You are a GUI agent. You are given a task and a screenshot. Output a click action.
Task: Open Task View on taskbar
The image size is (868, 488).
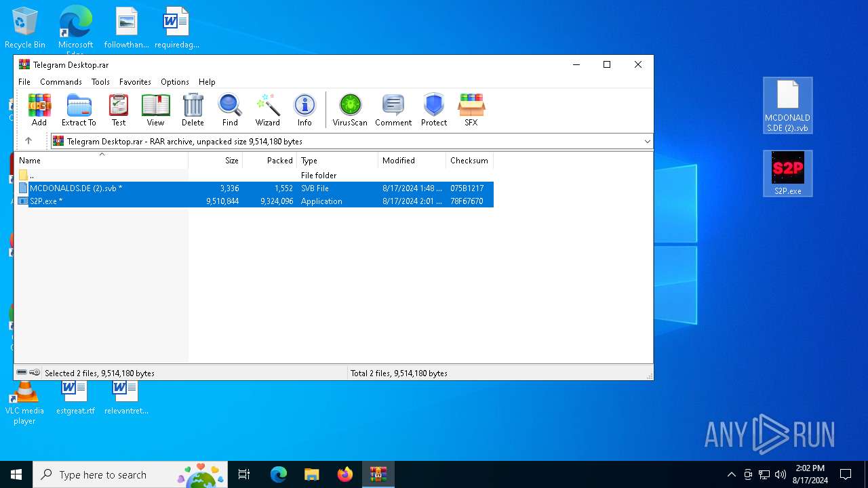[244, 474]
